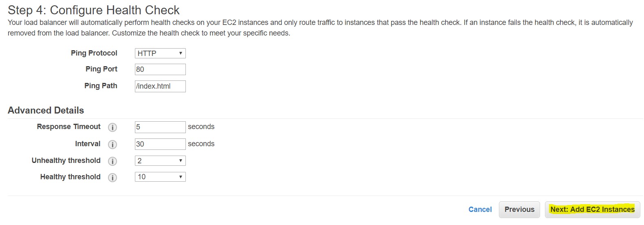Click the Ping Protocol label
644x225 pixels.
point(94,53)
